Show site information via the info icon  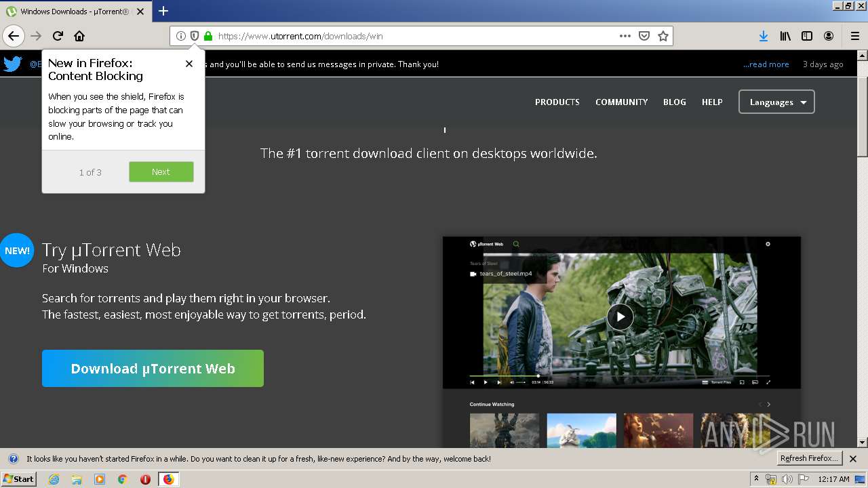[181, 36]
